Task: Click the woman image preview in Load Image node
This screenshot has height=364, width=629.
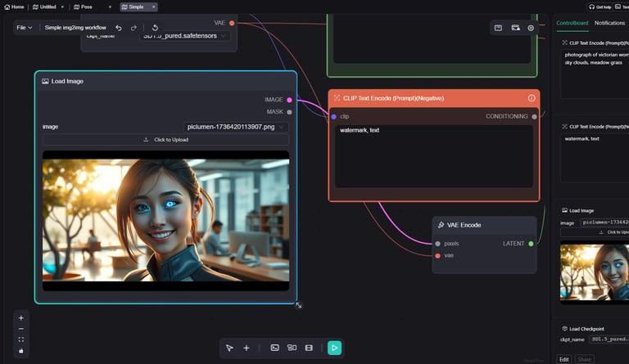Action: 165,220
